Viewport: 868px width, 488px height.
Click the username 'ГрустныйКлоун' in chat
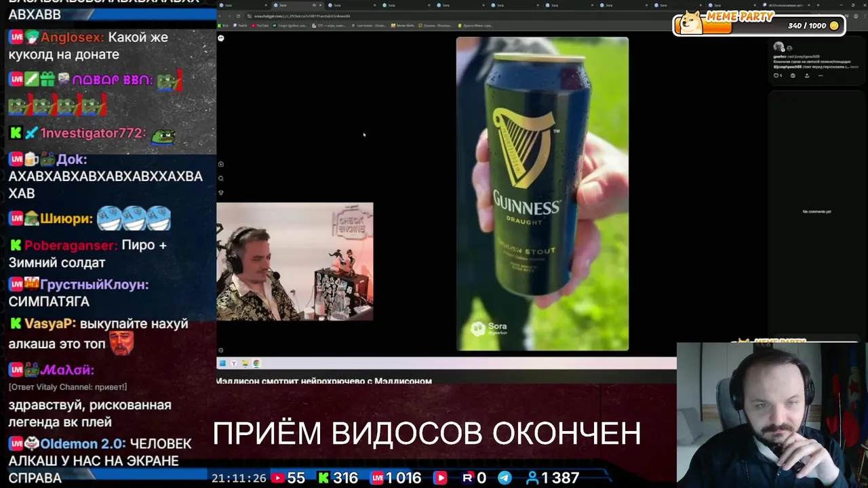point(94,285)
